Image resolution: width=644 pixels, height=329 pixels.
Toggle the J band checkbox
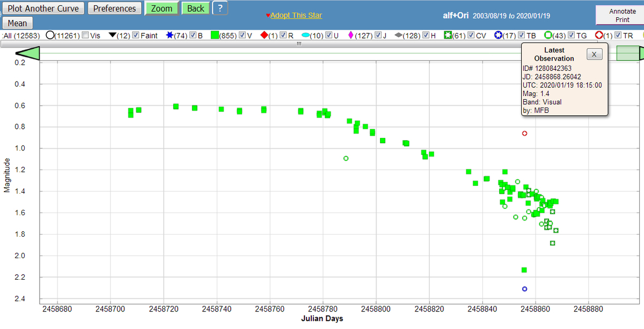(x=378, y=35)
